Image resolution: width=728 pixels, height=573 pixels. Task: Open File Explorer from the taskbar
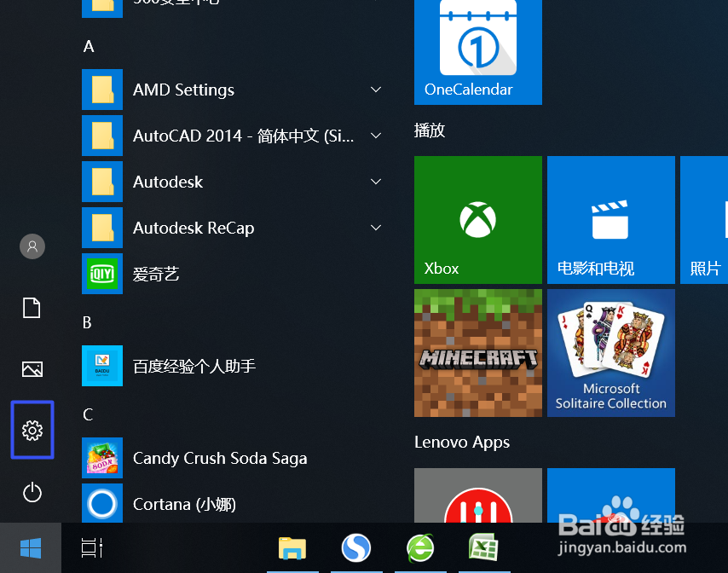[x=292, y=548]
